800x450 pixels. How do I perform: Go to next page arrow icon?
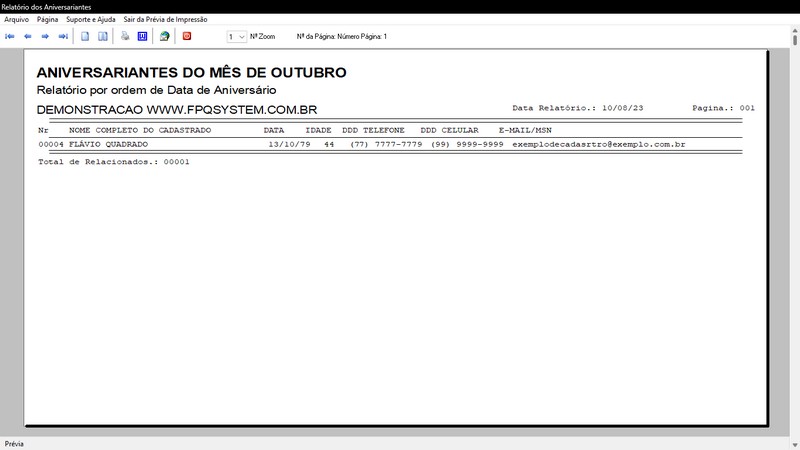click(x=45, y=36)
